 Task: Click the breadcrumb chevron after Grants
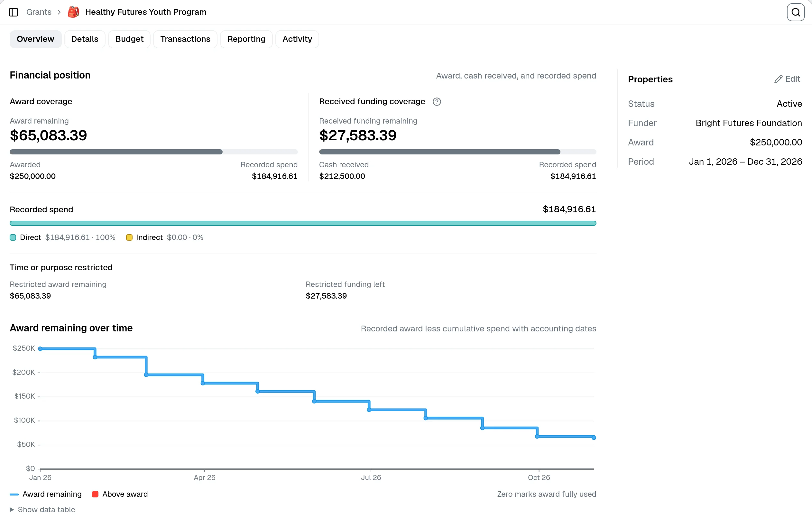(59, 12)
